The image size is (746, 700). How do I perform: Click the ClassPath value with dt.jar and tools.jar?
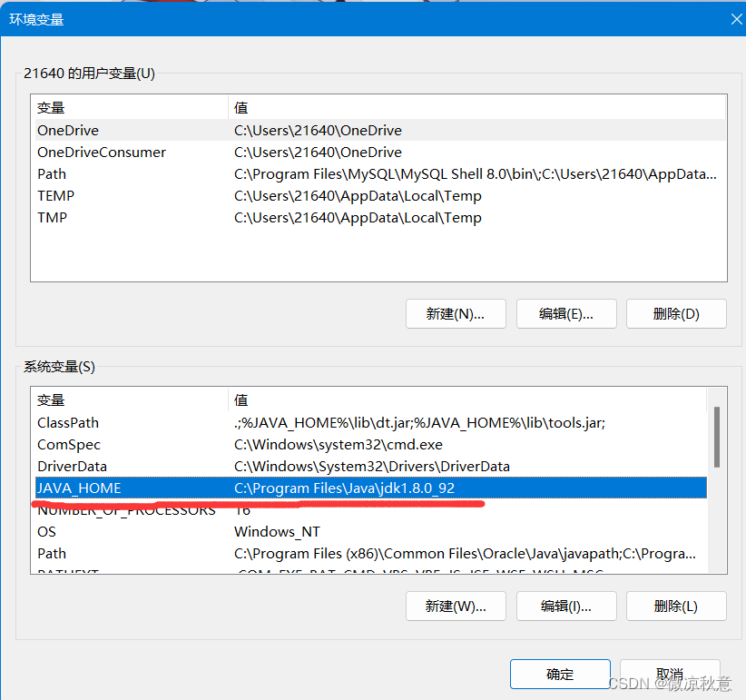coord(419,422)
